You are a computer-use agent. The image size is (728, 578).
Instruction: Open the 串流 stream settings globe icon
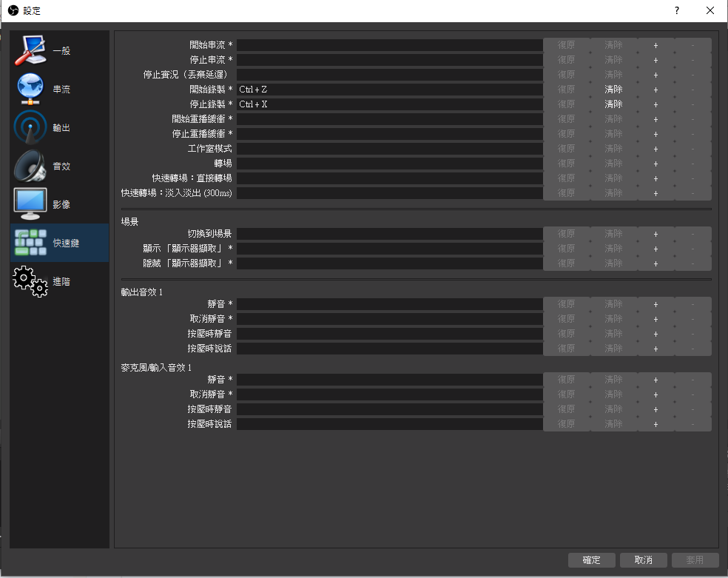pyautogui.click(x=30, y=89)
